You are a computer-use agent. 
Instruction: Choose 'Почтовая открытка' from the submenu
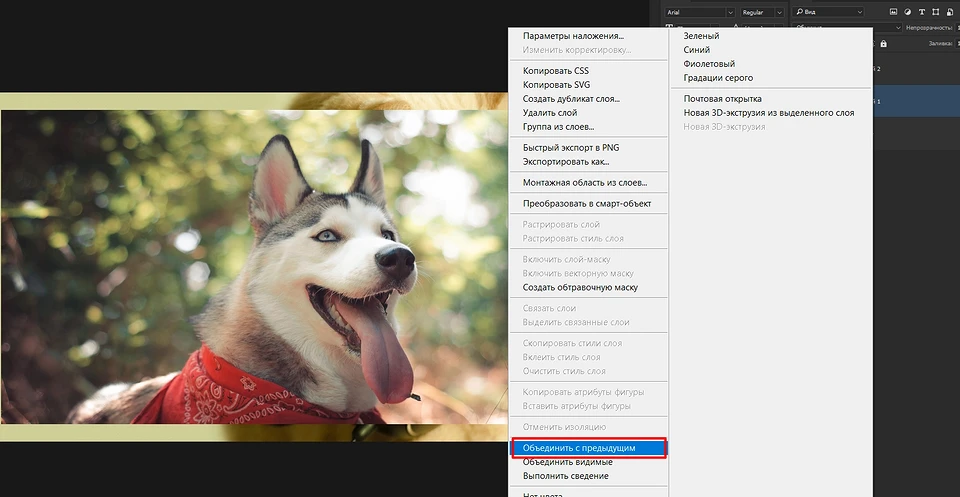click(723, 99)
